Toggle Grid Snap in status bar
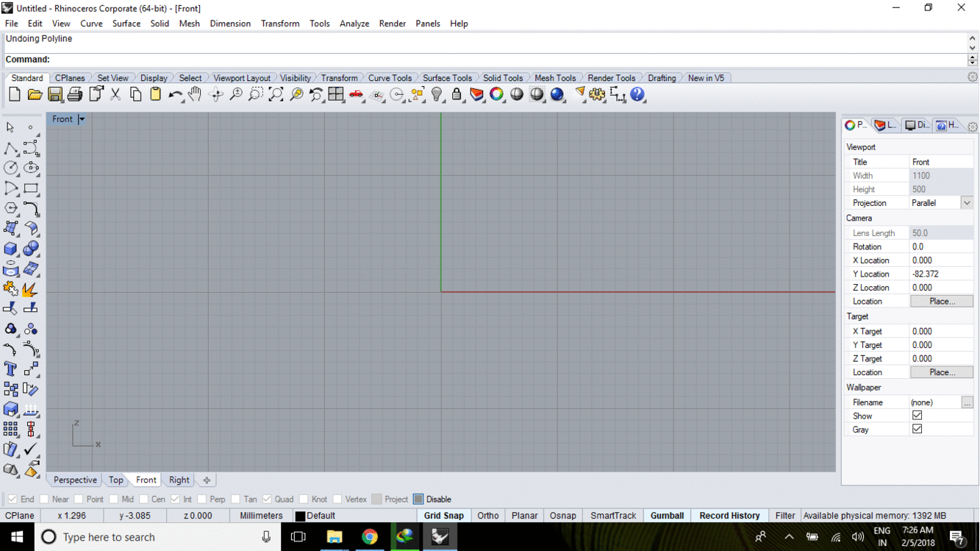980x551 pixels. coord(443,516)
